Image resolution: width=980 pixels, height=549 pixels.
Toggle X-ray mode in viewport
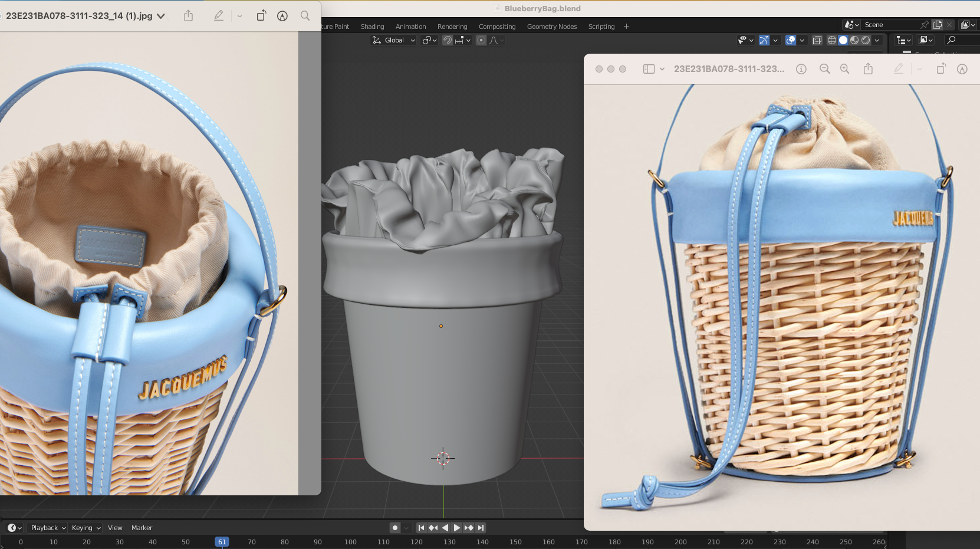coord(817,40)
